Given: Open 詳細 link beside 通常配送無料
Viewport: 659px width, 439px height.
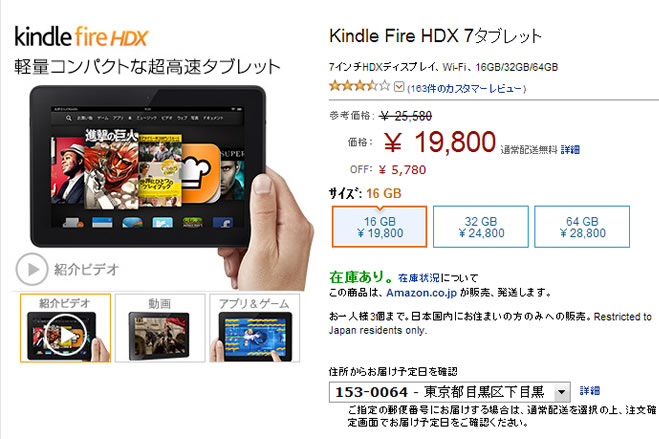Looking at the screenshot, I should click(570, 150).
